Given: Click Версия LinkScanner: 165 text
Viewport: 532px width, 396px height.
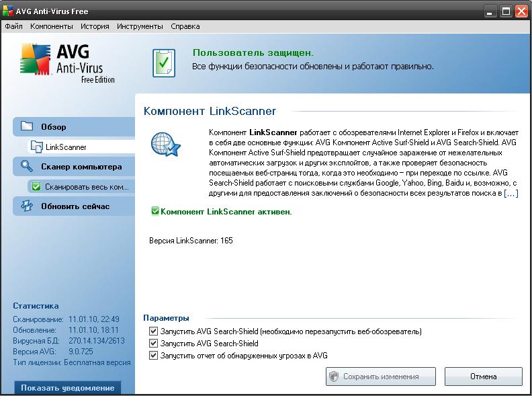Looking at the screenshot, I should (x=191, y=241).
